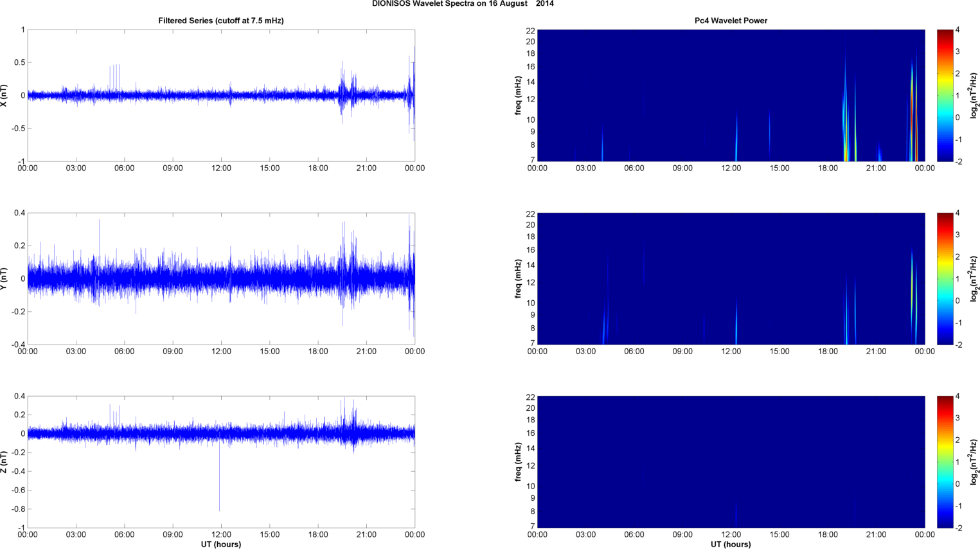Click the '0.5' tick on the X series axis
Image resolution: width=980 pixels, height=549 pixels.
tap(20, 62)
